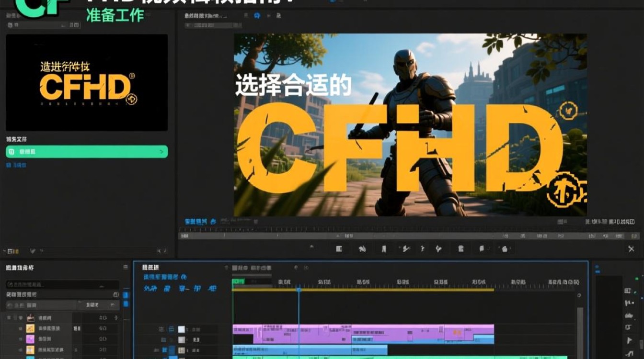Click the square panel icon in the transport bar
644x359 pixels.
click(x=339, y=248)
